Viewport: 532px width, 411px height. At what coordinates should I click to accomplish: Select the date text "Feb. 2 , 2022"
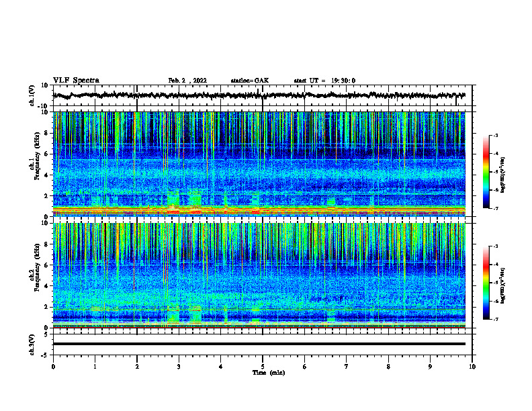tap(187, 81)
